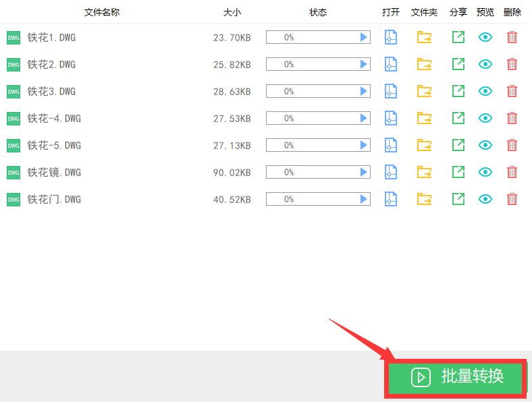Select the file name 铁花2.DWG

pos(51,64)
